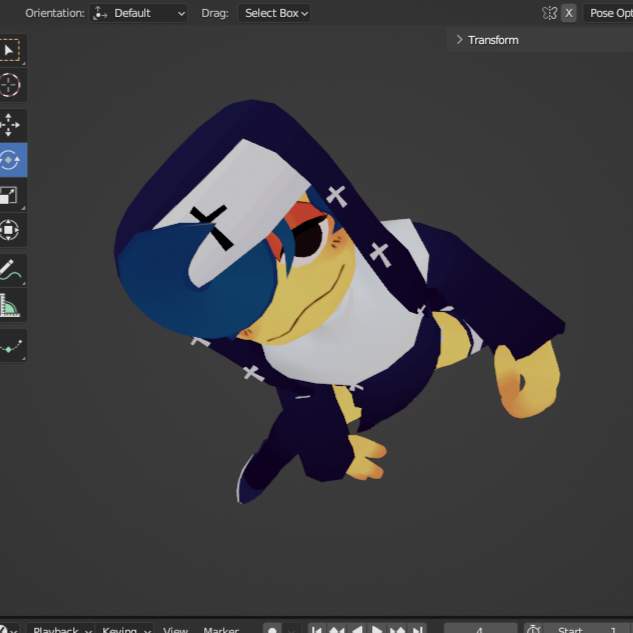Toggle auto keying record button
This screenshot has width=633, height=633.
click(272, 629)
